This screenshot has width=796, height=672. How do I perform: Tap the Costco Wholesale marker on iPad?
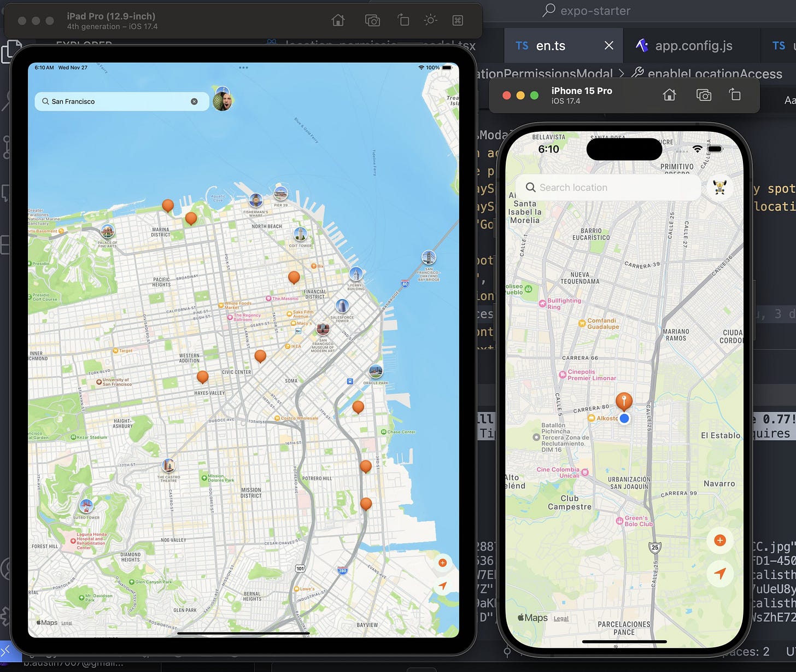(x=277, y=418)
